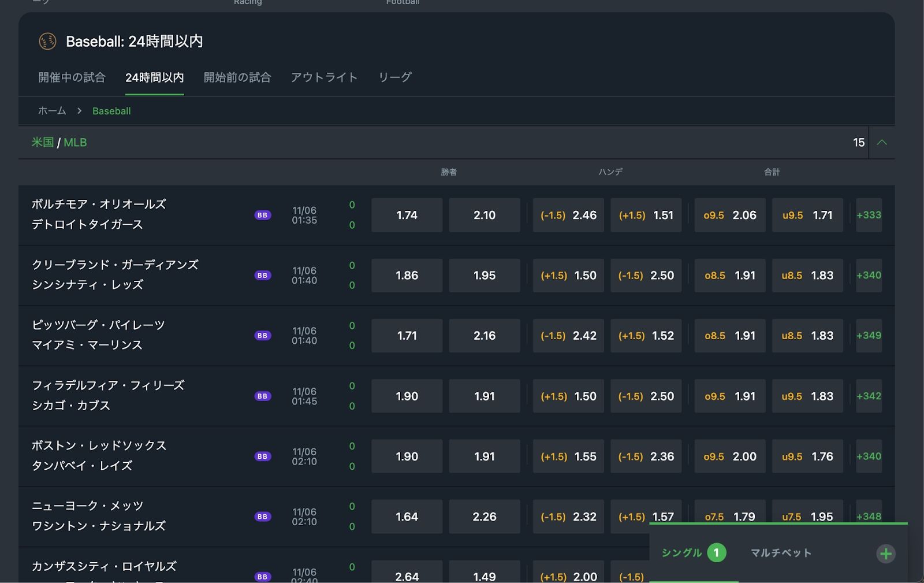The image size is (924, 583).
Task: Open the 開催中の試合 tab
Action: pyautogui.click(x=72, y=77)
